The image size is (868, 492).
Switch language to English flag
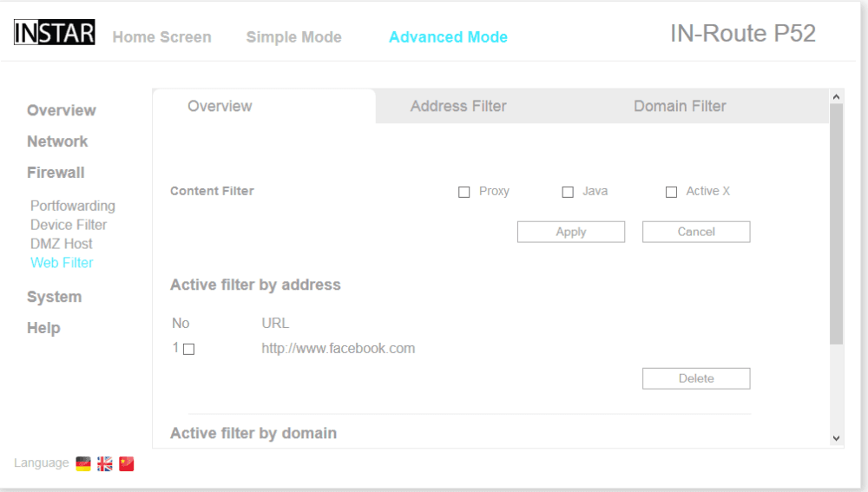[x=105, y=464]
